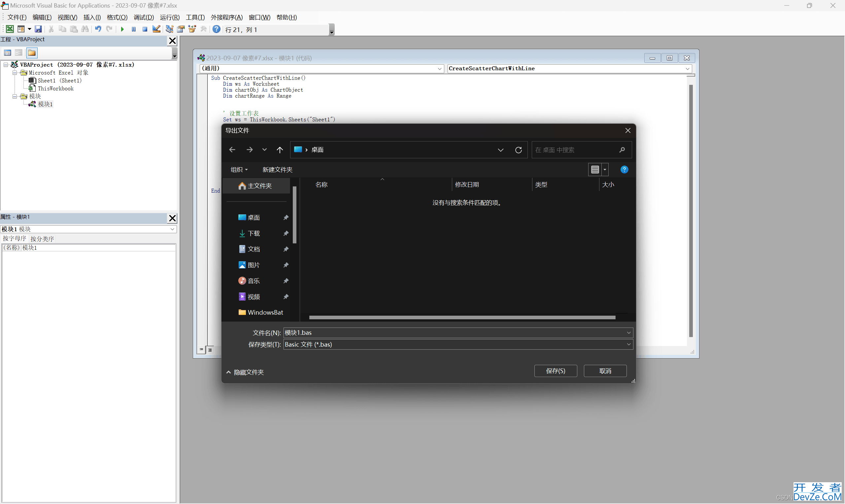Close the 属性 - 模块1 panel
The image size is (845, 504).
click(x=172, y=218)
